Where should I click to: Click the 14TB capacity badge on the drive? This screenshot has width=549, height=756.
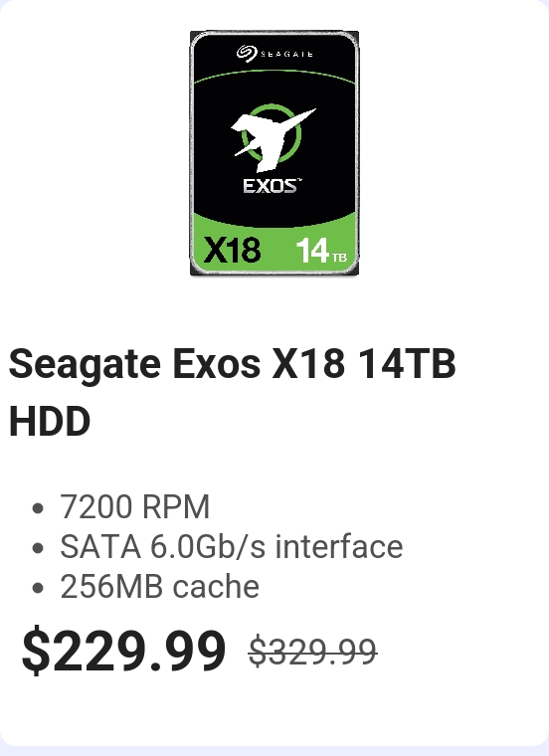pos(321,251)
